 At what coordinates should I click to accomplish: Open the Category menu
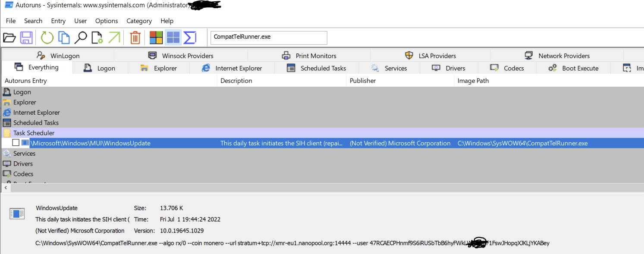tap(139, 21)
